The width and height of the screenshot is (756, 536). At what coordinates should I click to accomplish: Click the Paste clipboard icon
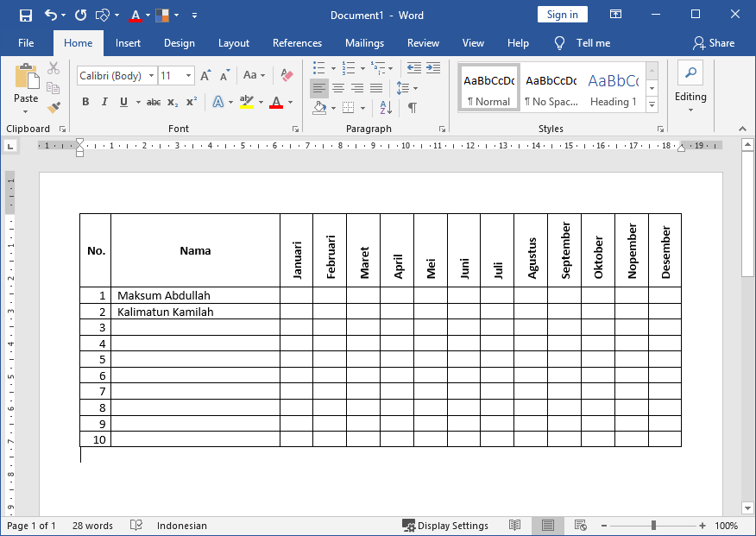pos(26,77)
